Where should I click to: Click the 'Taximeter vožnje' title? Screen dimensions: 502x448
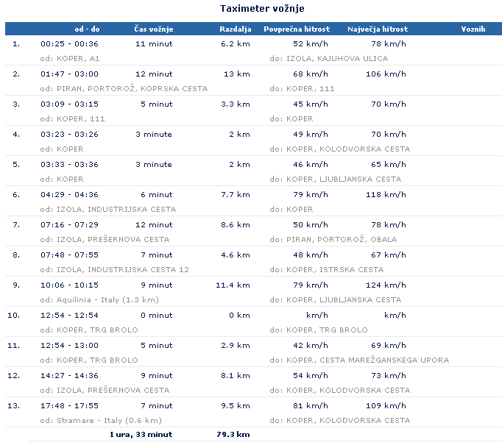(x=262, y=8)
